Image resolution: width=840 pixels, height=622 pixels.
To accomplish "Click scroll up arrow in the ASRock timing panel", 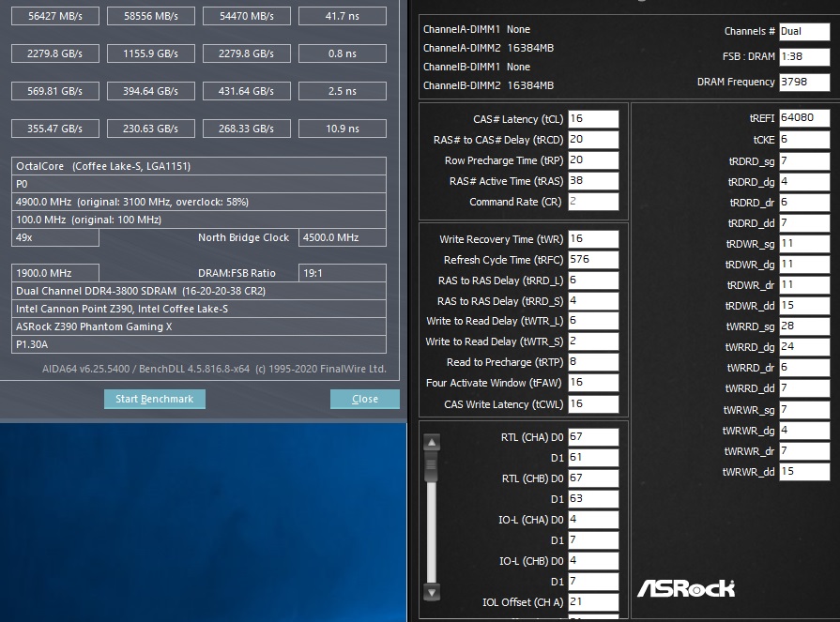I will (x=431, y=442).
